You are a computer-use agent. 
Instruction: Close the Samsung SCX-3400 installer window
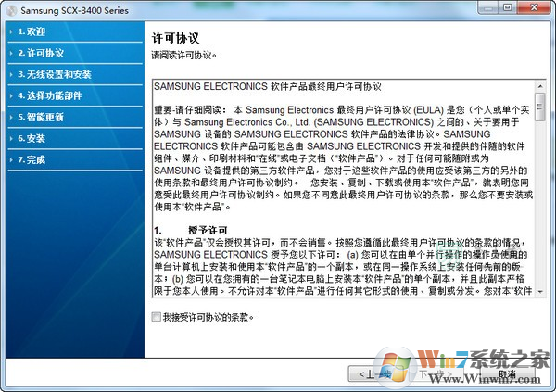point(534,7)
